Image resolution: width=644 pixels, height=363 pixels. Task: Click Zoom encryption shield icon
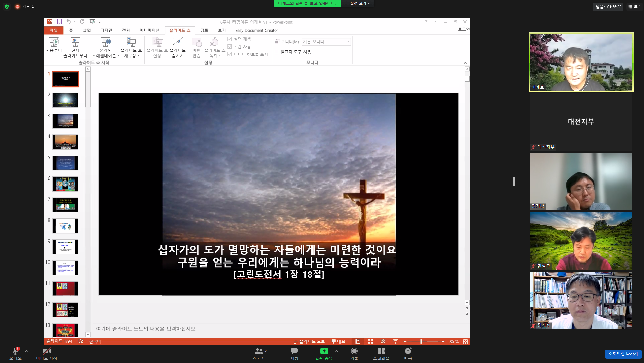(7, 7)
